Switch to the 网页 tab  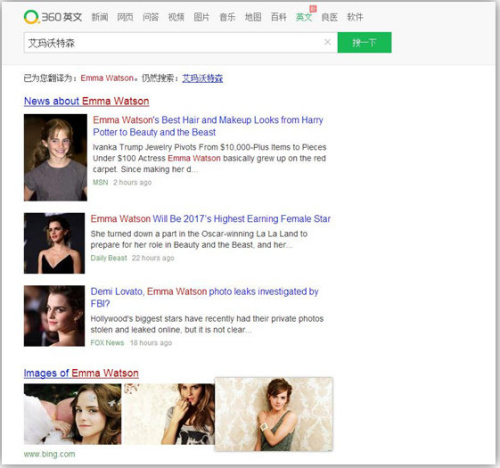tap(125, 17)
